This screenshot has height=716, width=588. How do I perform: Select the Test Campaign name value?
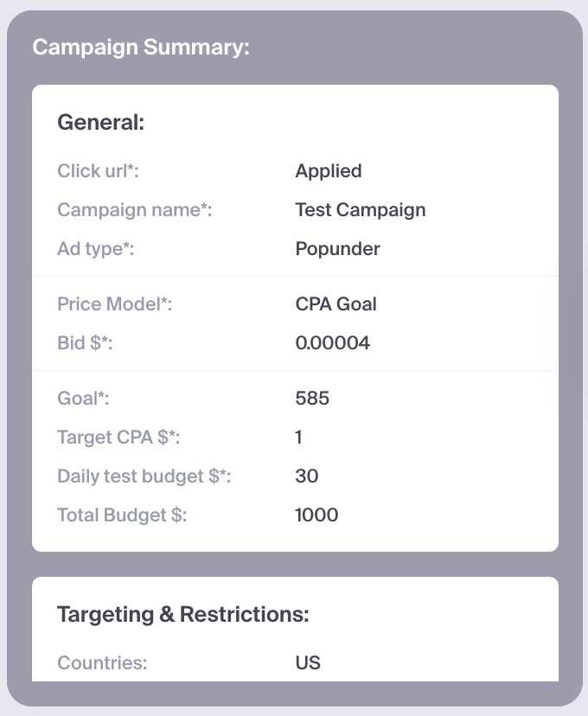(360, 210)
